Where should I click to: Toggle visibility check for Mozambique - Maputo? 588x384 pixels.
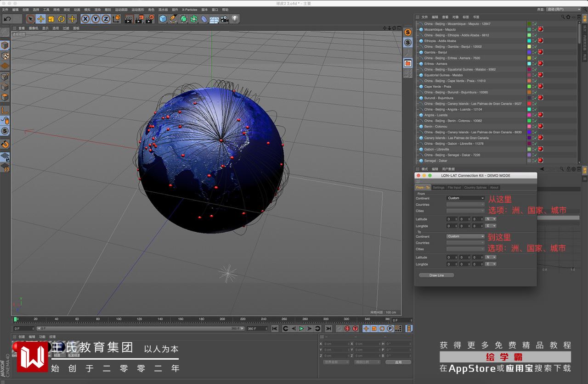(535, 29)
